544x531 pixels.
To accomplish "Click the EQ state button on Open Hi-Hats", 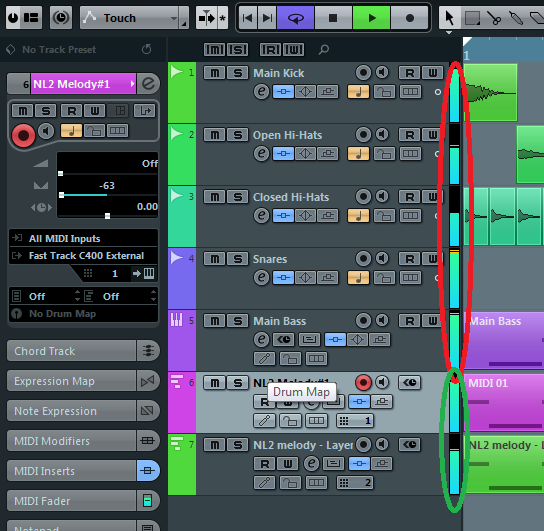I will coord(305,154).
